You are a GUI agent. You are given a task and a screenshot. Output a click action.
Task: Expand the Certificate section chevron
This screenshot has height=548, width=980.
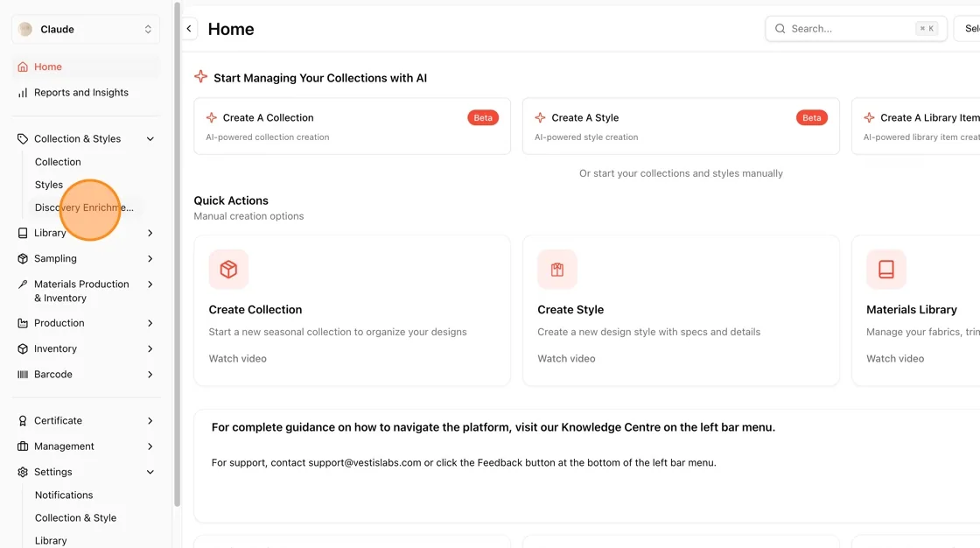click(150, 421)
